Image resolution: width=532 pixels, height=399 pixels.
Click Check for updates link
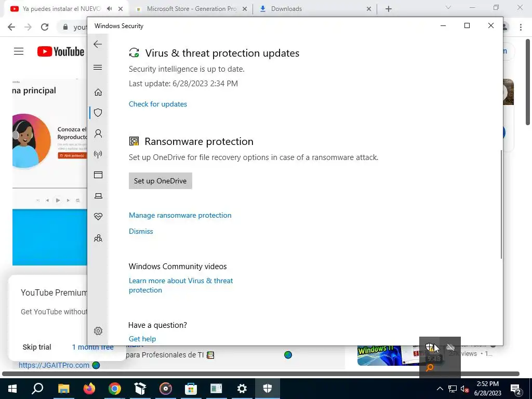[158, 104]
